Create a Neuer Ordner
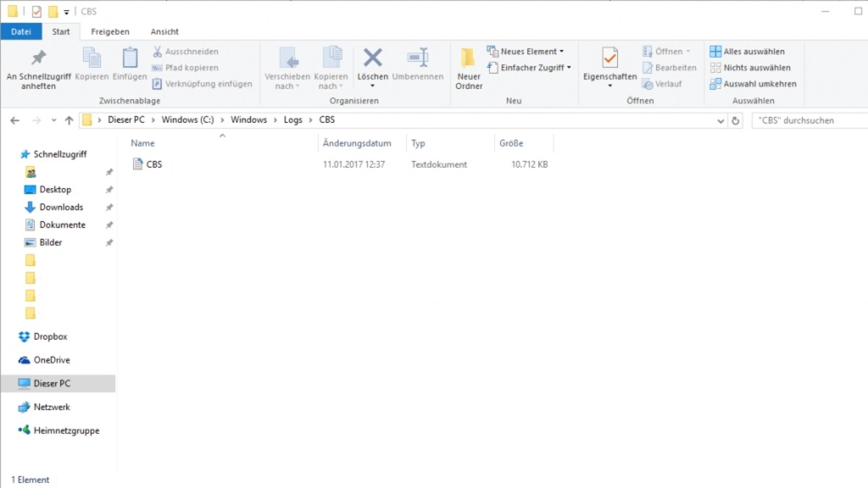Screen dimensions: 868x488 (x=469, y=69)
